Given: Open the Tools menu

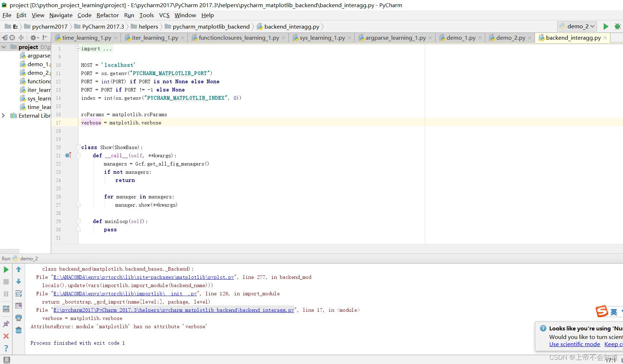Looking at the screenshot, I should click(146, 15).
